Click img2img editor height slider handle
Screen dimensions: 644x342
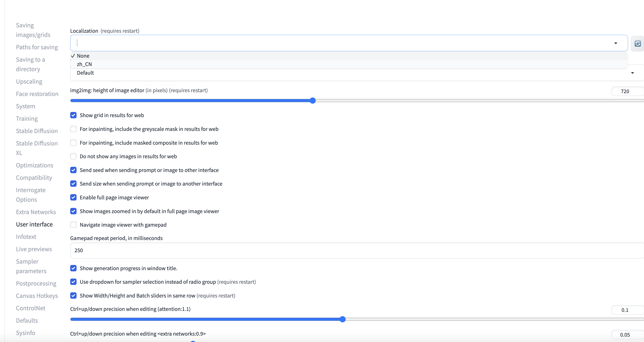[312, 101]
